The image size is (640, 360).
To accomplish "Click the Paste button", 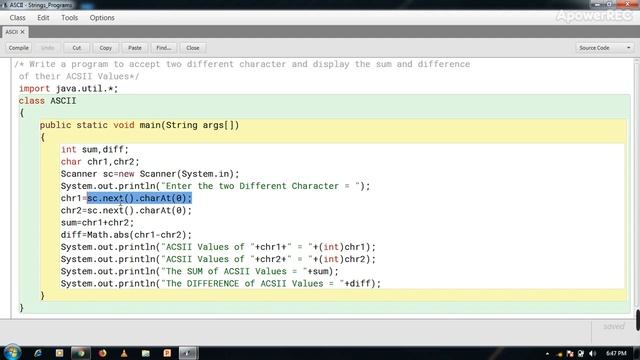I will coord(135,48).
